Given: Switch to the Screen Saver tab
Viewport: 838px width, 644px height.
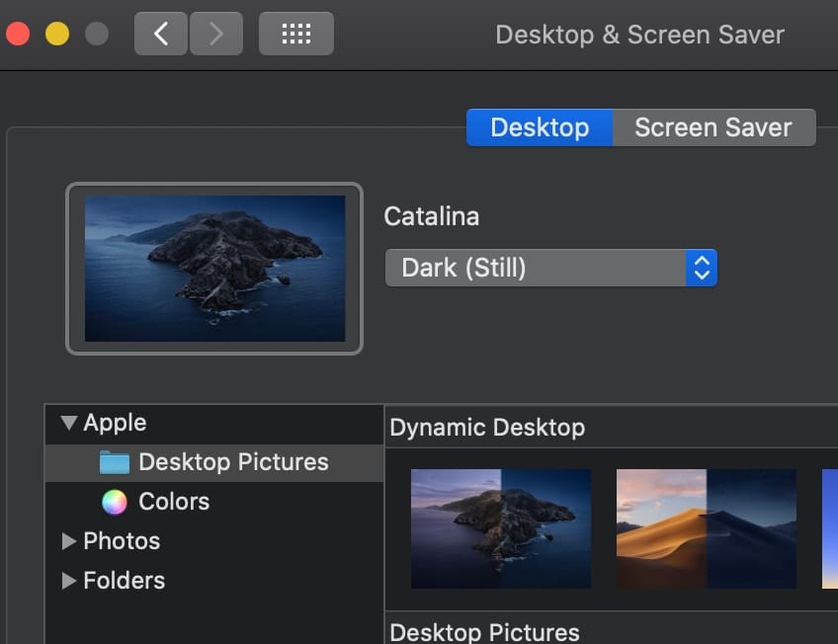Looking at the screenshot, I should [x=712, y=127].
